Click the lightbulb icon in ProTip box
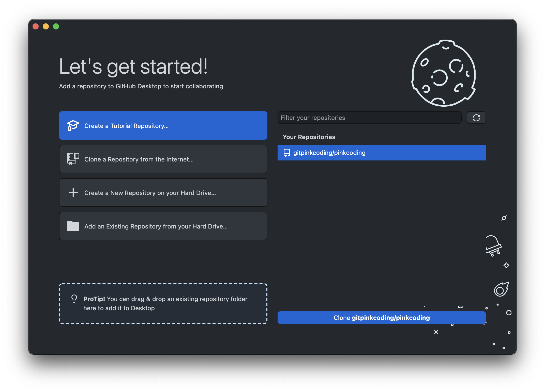The image size is (545, 392). [74, 299]
